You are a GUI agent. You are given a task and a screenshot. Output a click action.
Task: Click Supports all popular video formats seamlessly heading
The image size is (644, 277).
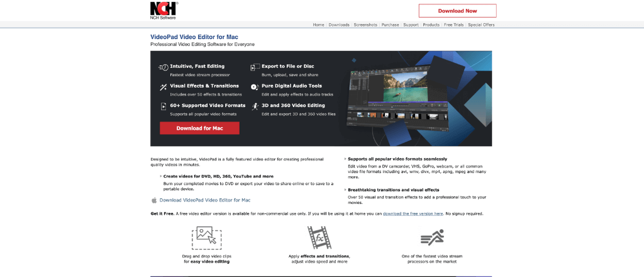(x=397, y=159)
